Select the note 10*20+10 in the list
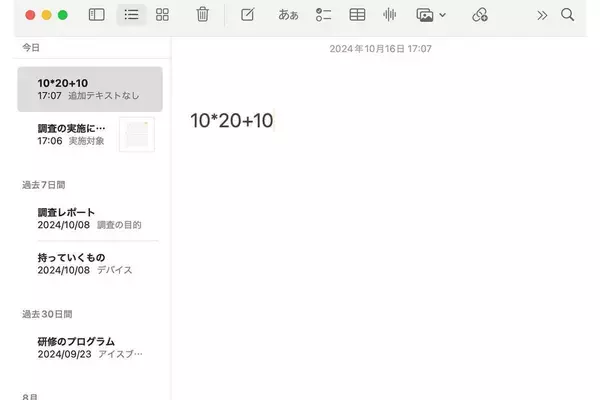This screenshot has width=600, height=400. coord(90,89)
